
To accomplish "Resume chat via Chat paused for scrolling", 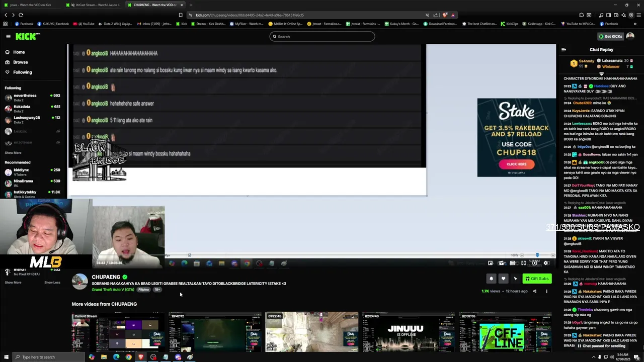I will pyautogui.click(x=601, y=346).
